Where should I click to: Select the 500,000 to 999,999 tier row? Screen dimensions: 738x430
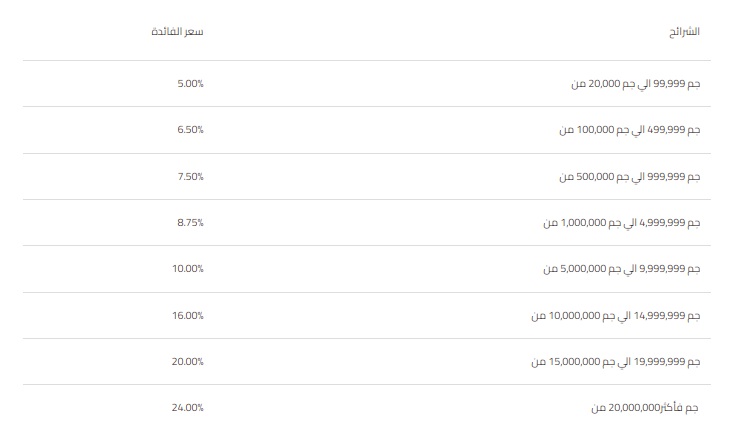pos(367,176)
